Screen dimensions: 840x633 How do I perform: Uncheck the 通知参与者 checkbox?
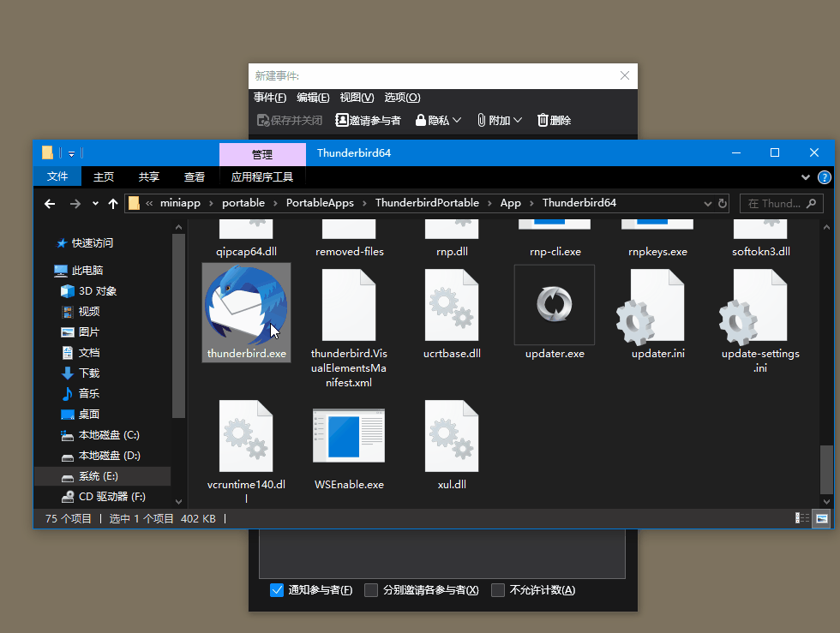pyautogui.click(x=277, y=590)
